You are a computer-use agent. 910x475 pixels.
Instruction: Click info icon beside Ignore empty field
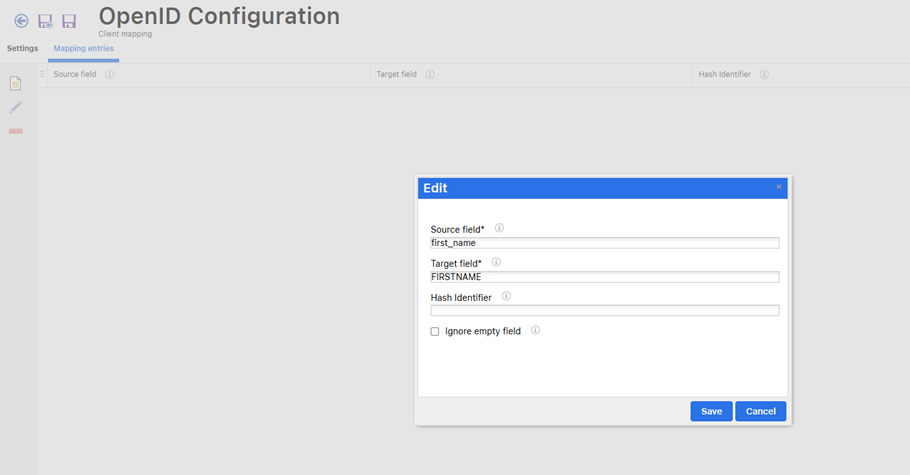click(x=535, y=330)
